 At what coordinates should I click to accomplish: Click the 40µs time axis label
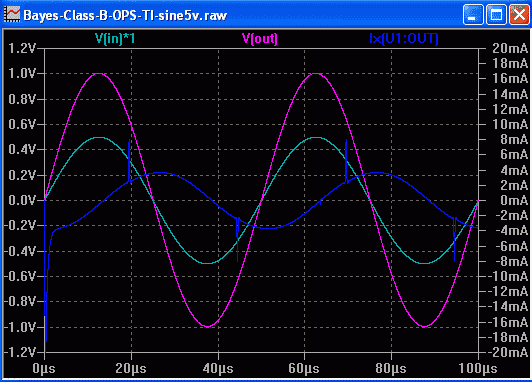218,368
